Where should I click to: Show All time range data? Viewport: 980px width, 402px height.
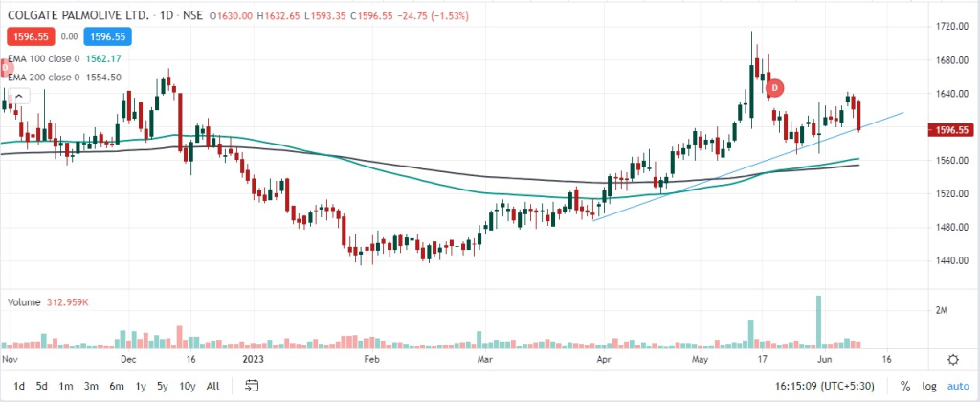pos(212,386)
